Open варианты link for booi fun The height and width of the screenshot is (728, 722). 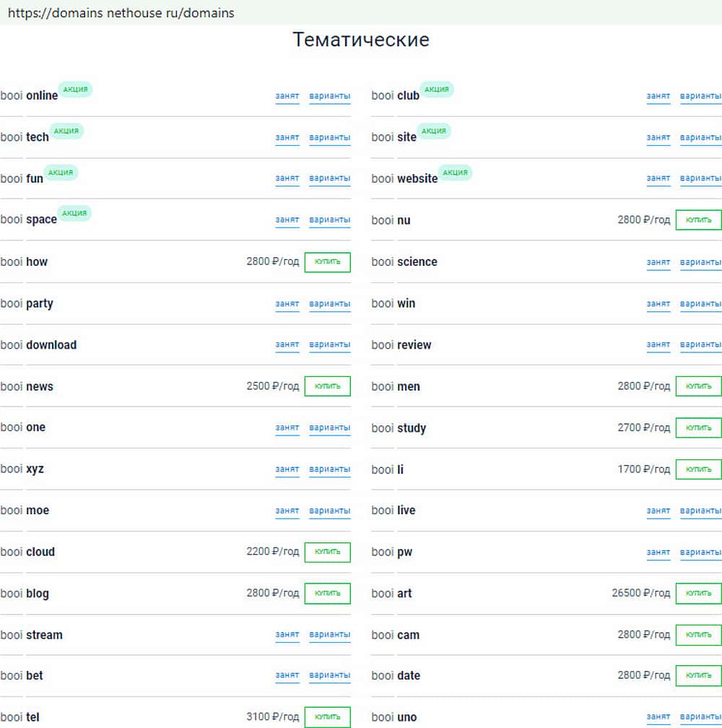coord(330,178)
